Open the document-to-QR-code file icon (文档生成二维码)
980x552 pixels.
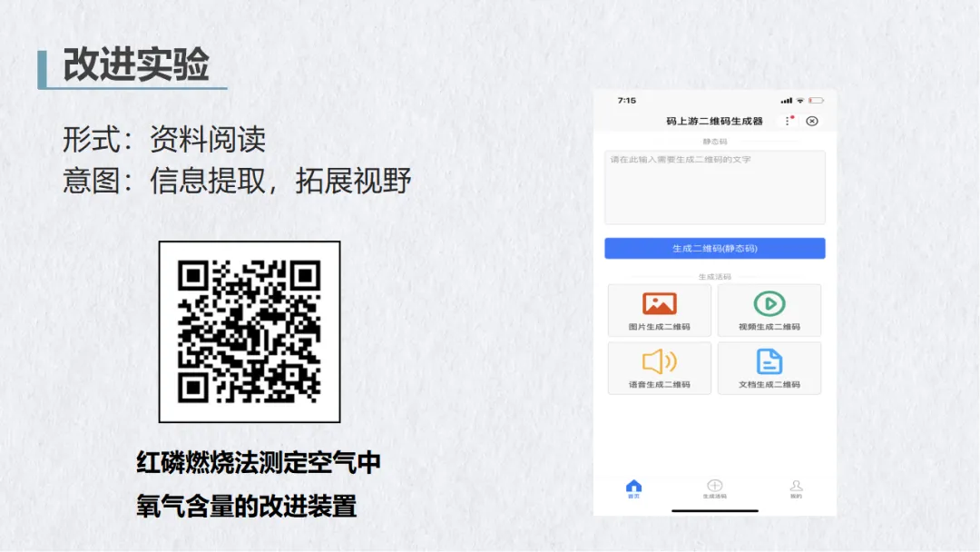point(769,361)
